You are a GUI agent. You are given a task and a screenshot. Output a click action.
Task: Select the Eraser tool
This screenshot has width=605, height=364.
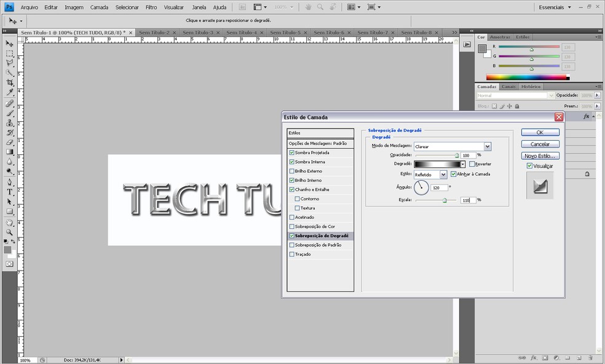[9, 142]
